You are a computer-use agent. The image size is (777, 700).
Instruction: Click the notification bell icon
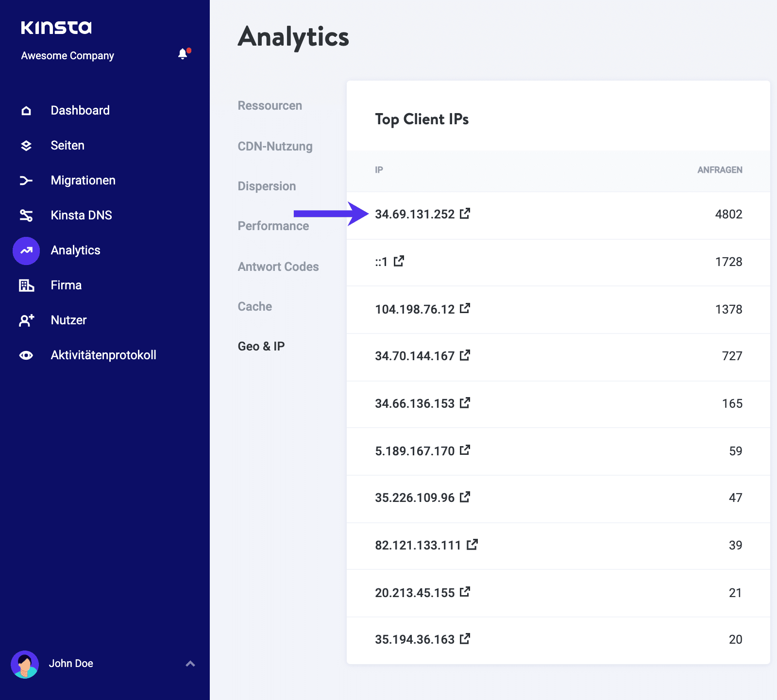pos(183,54)
